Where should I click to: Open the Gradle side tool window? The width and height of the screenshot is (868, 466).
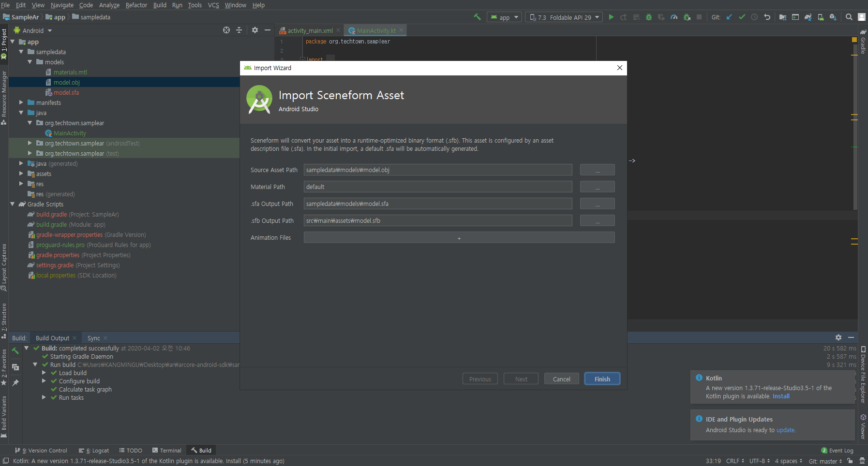point(863,43)
